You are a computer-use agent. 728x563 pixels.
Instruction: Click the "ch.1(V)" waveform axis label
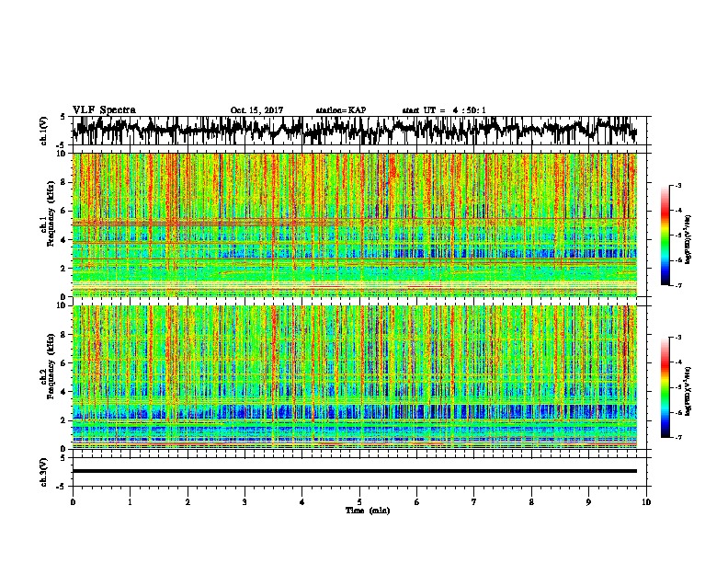[x=44, y=131]
